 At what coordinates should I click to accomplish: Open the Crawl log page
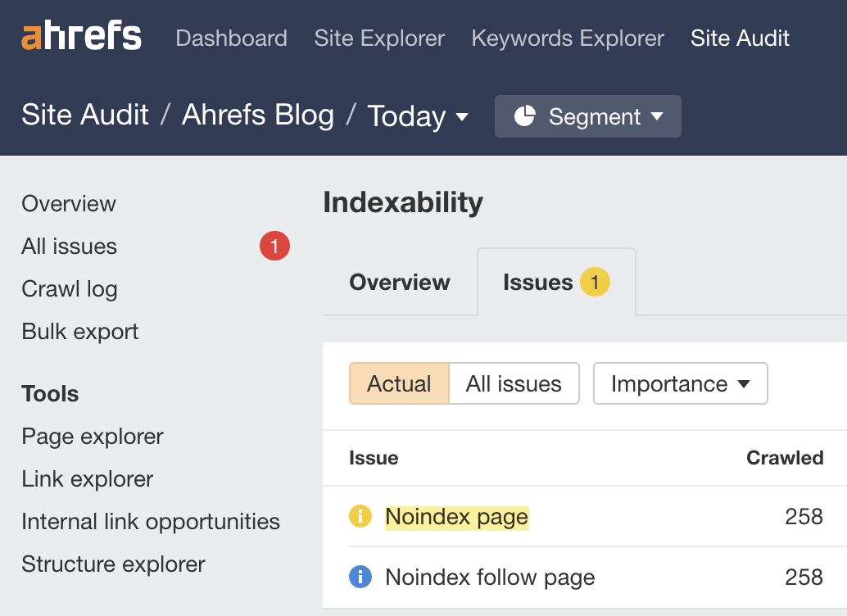69,289
